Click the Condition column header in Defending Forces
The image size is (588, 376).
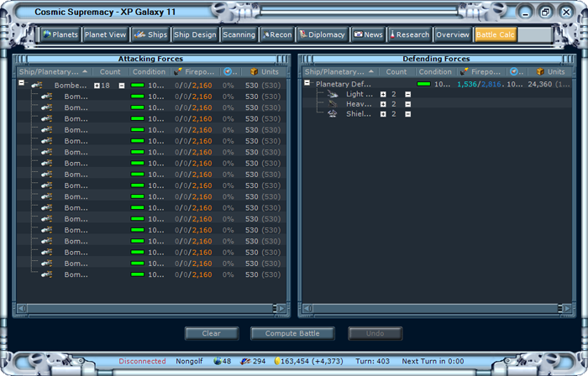435,71
